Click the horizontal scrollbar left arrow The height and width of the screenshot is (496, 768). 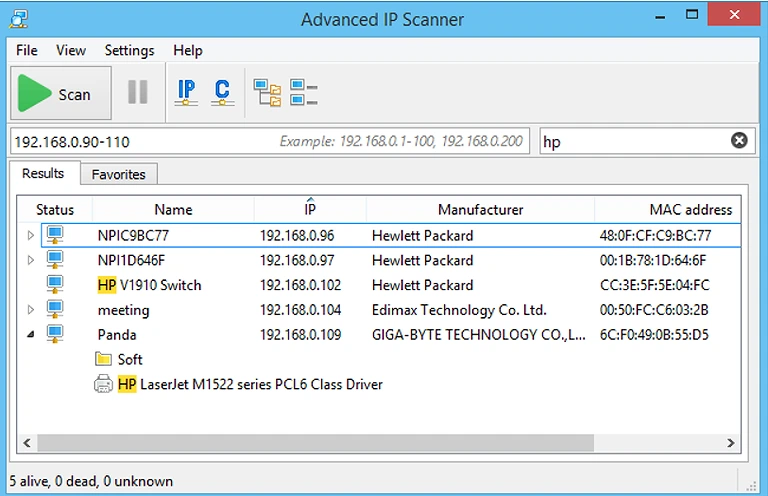pyautogui.click(x=27, y=443)
